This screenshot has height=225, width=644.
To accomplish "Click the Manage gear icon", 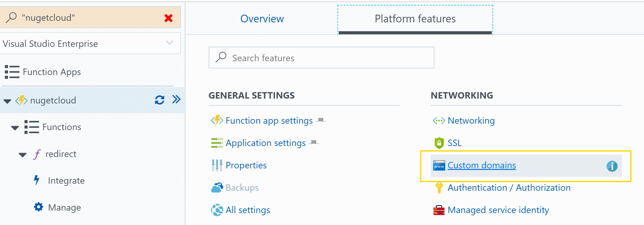I will pyautogui.click(x=39, y=207).
